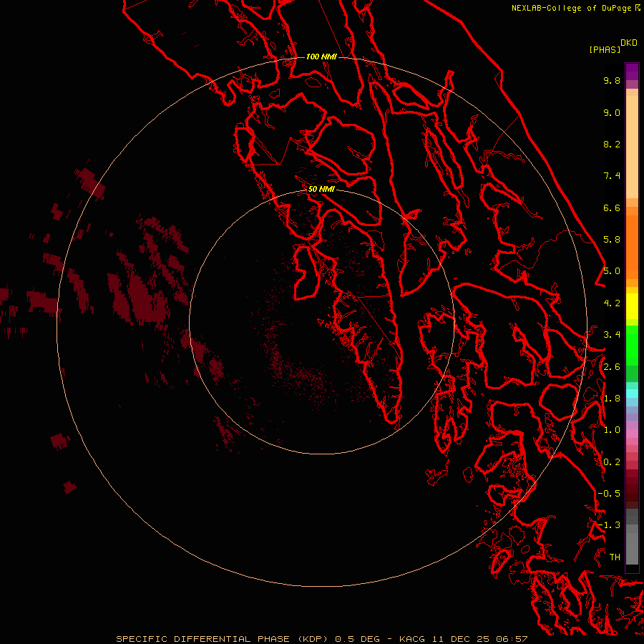Click the -1.3 value on the color scale
Image resolution: width=644 pixels, height=644 pixels.
[x=609, y=525]
